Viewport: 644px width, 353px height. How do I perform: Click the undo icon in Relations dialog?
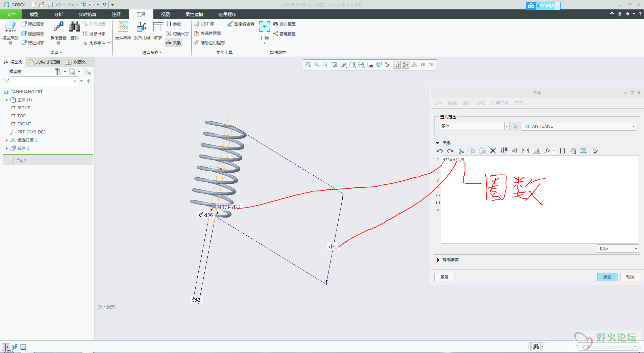pyautogui.click(x=440, y=151)
